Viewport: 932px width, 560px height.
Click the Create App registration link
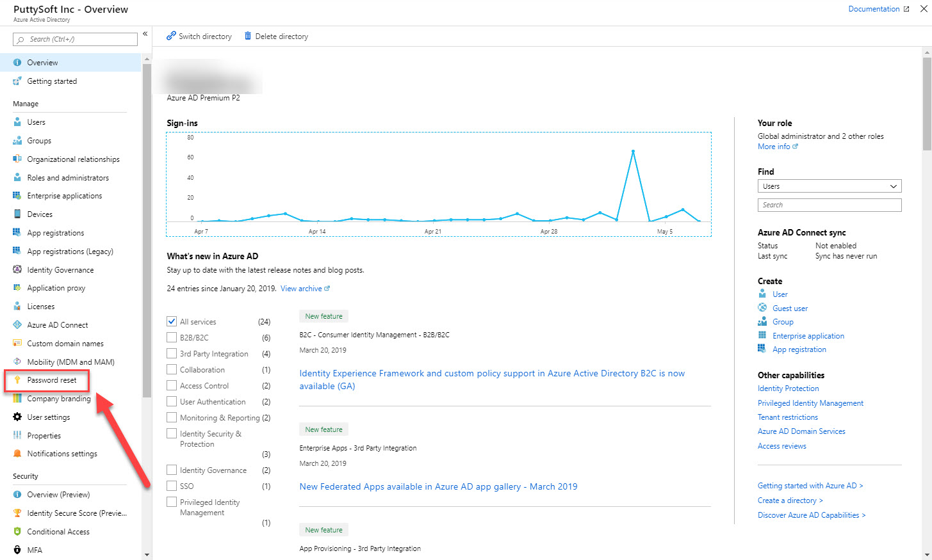(799, 349)
